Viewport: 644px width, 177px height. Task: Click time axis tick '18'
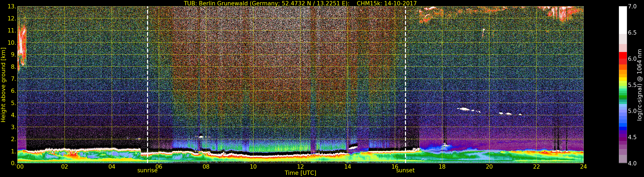click(442, 166)
